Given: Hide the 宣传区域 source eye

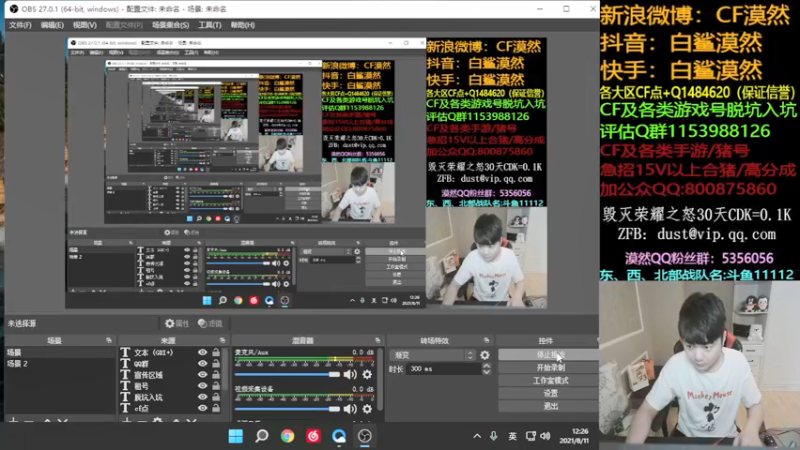Looking at the screenshot, I should (x=203, y=375).
